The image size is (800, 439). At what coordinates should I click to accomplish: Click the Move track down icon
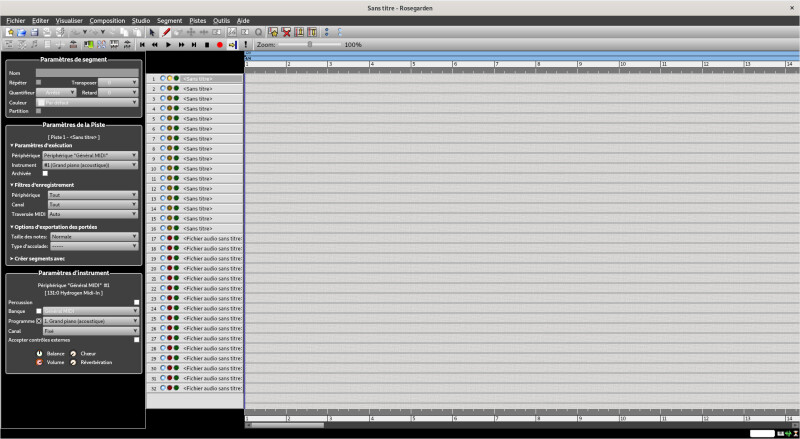click(312, 32)
